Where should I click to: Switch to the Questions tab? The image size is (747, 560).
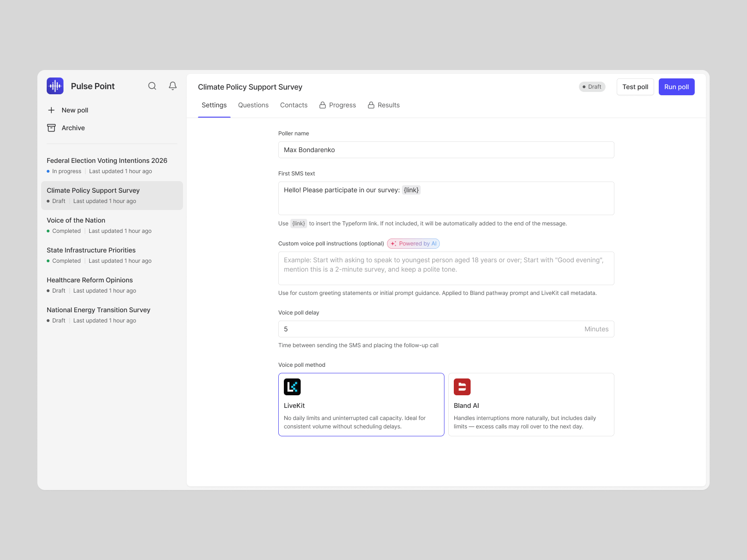tap(254, 105)
